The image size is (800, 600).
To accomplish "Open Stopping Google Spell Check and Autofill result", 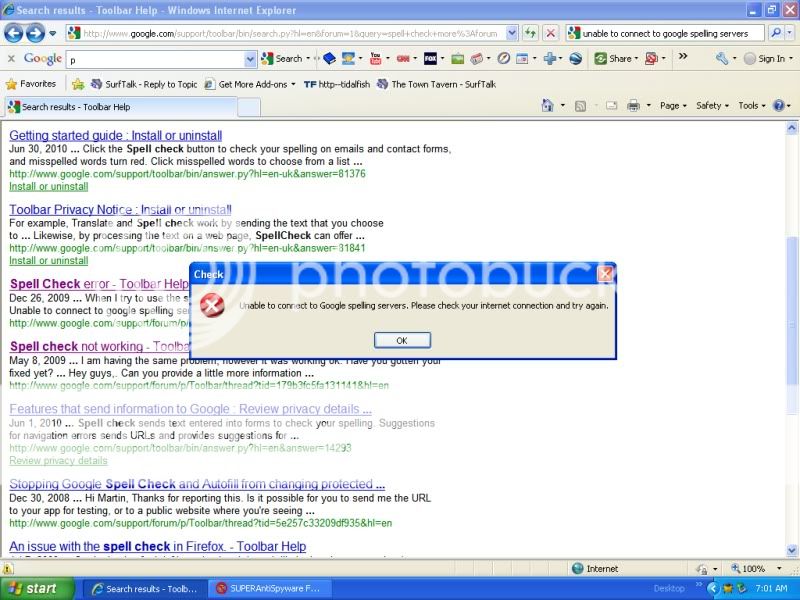I will [x=197, y=484].
